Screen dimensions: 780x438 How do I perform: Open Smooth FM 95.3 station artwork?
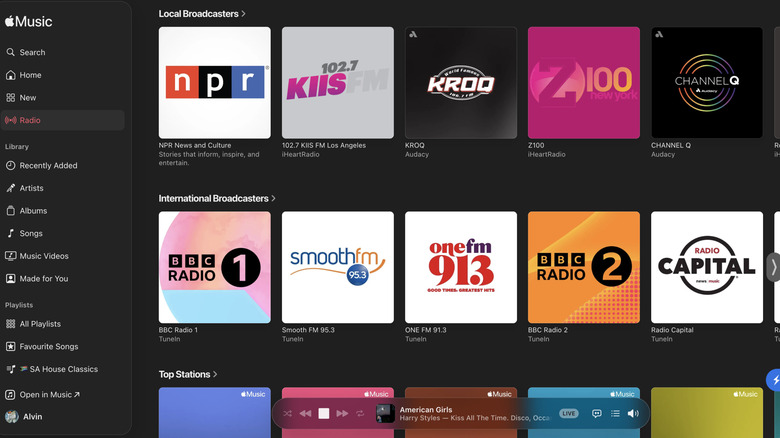[x=338, y=267]
